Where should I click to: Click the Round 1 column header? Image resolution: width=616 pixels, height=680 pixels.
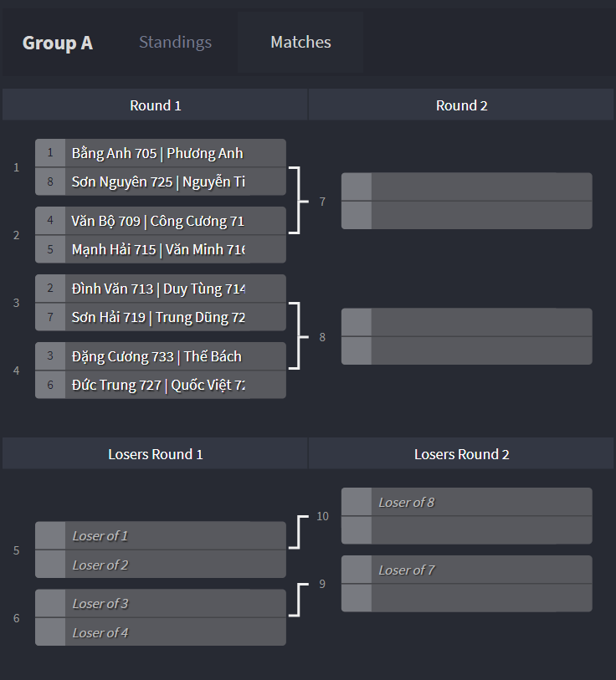pyautogui.click(x=155, y=105)
